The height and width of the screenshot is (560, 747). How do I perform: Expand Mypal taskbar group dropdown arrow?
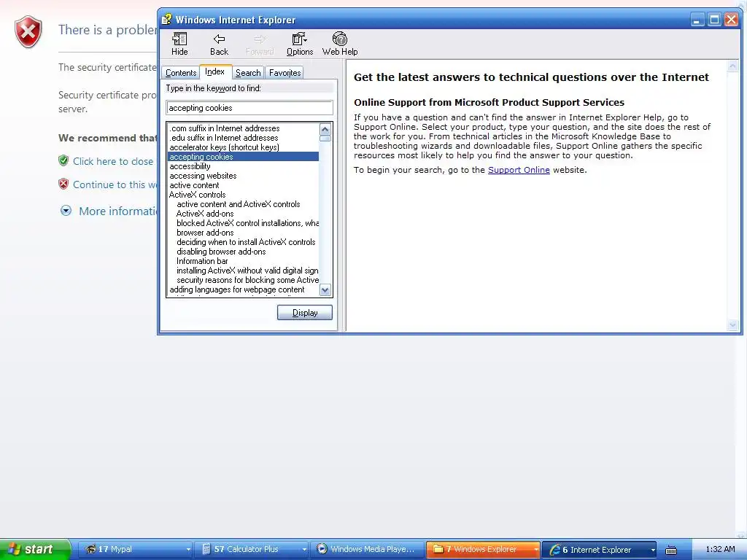pyautogui.click(x=188, y=550)
